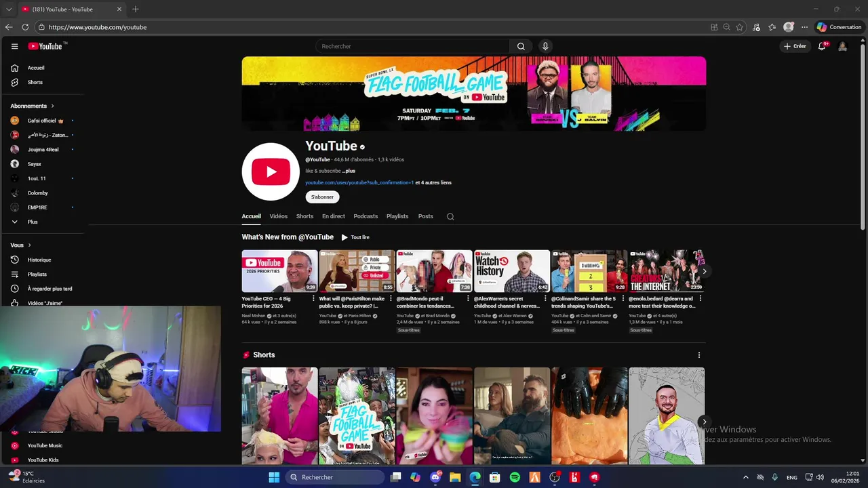Reload the page with refresh icon
The width and height of the screenshot is (868, 488).
(x=25, y=27)
